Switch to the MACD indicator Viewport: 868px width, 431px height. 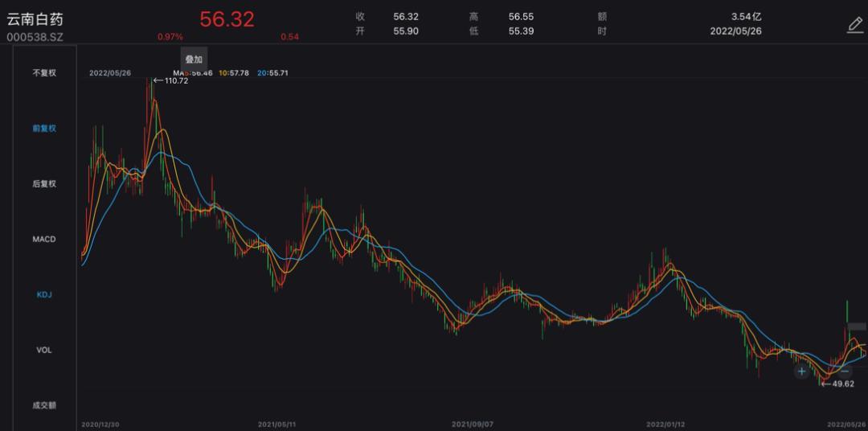pyautogui.click(x=44, y=239)
